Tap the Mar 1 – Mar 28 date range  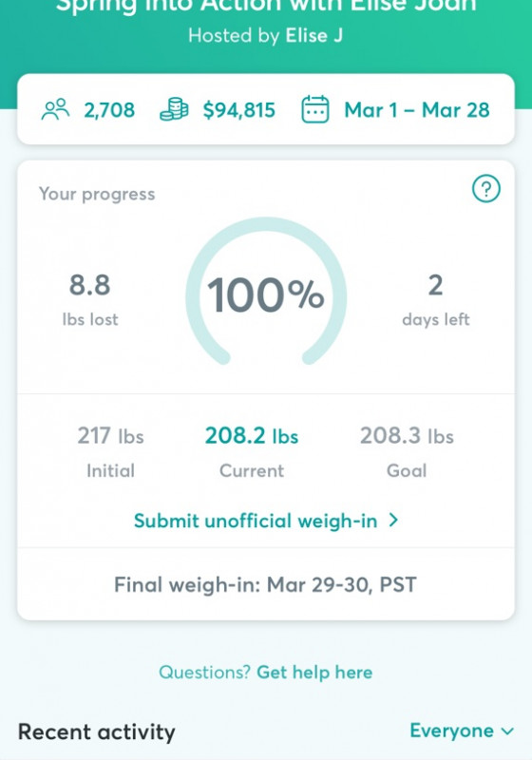click(417, 110)
